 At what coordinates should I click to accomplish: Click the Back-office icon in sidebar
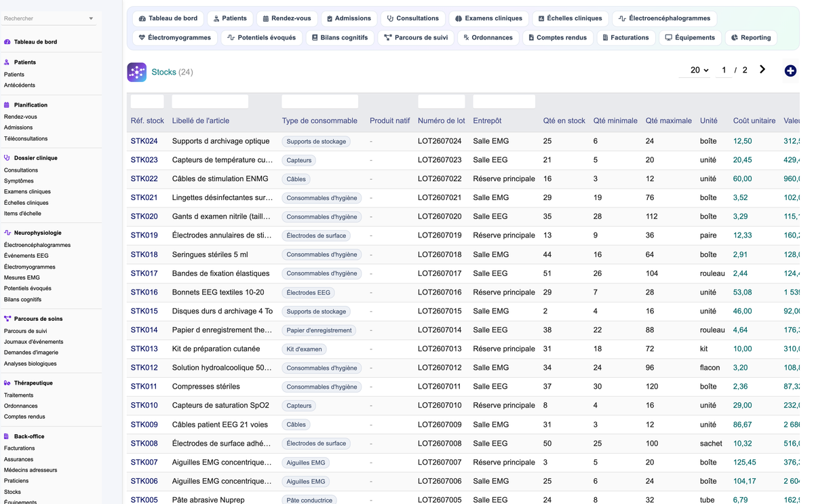7,437
